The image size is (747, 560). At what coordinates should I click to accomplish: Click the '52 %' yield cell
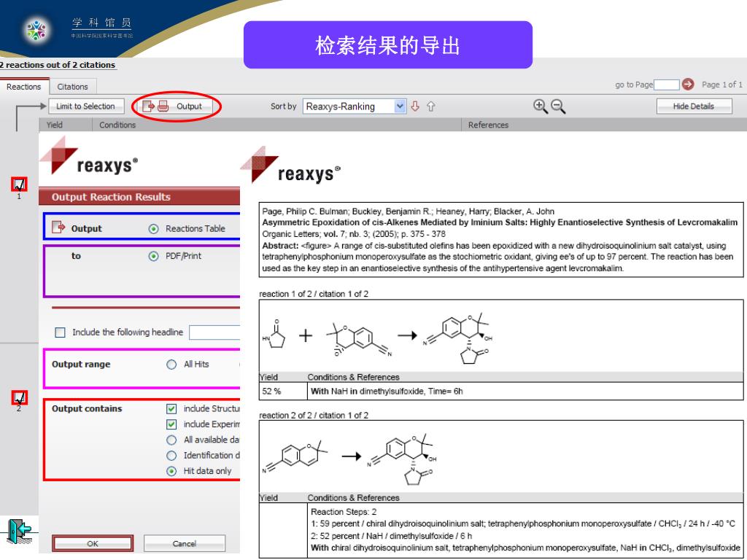(271, 392)
